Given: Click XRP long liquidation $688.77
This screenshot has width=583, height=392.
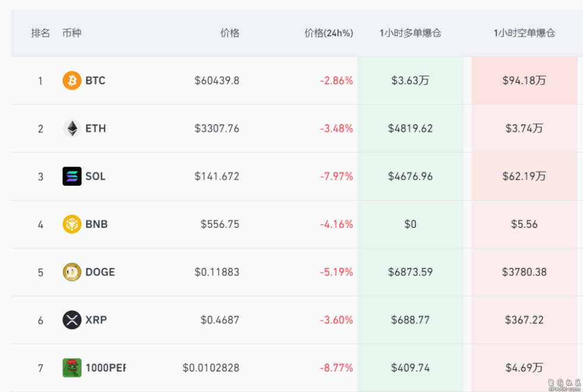Looking at the screenshot, I should pyautogui.click(x=410, y=320).
